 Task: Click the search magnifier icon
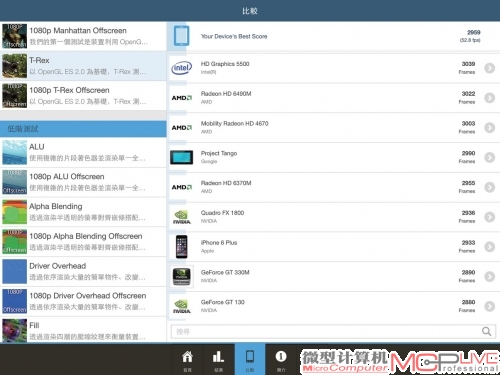[486, 331]
